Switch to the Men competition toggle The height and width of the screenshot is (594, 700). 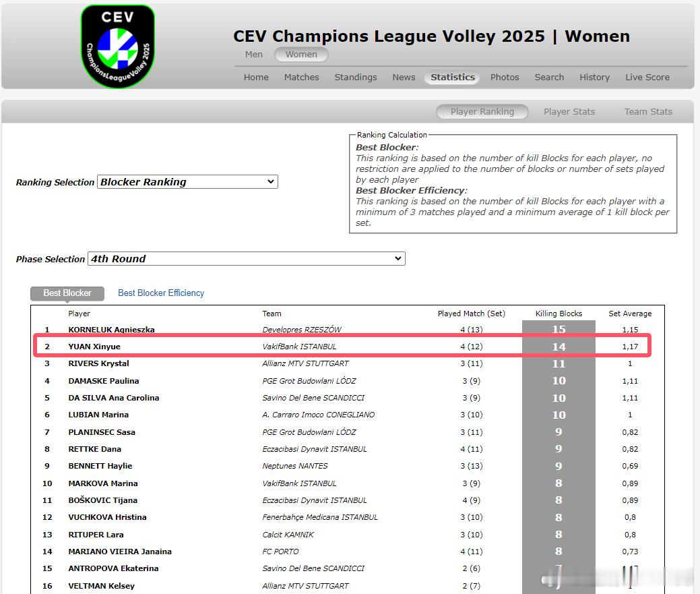[x=253, y=55]
